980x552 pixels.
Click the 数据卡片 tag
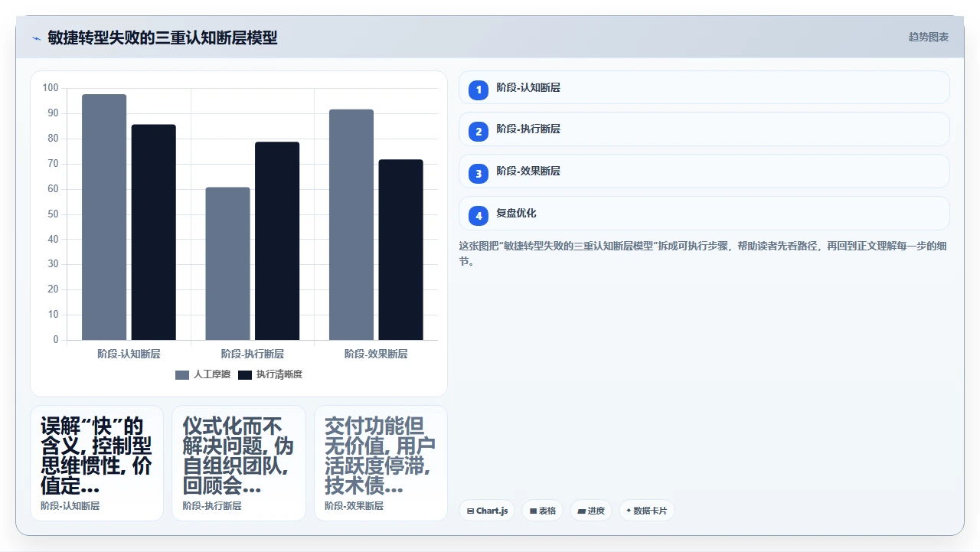click(x=647, y=511)
